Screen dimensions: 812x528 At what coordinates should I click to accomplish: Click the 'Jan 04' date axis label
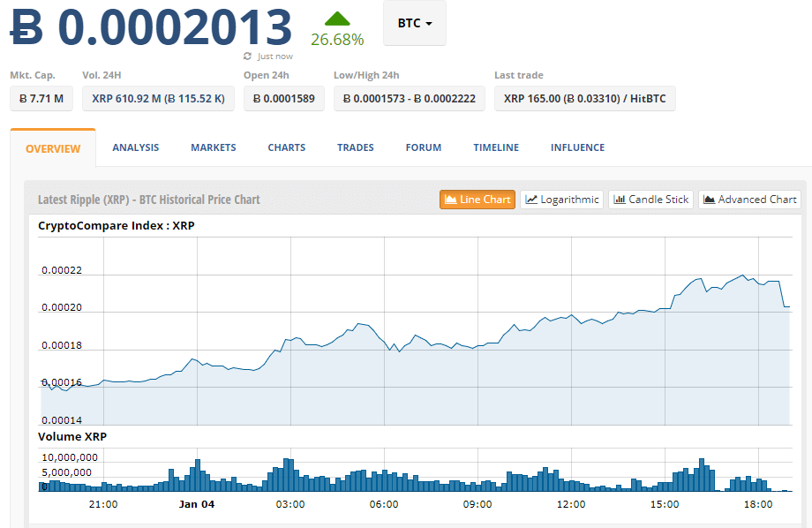(197, 505)
